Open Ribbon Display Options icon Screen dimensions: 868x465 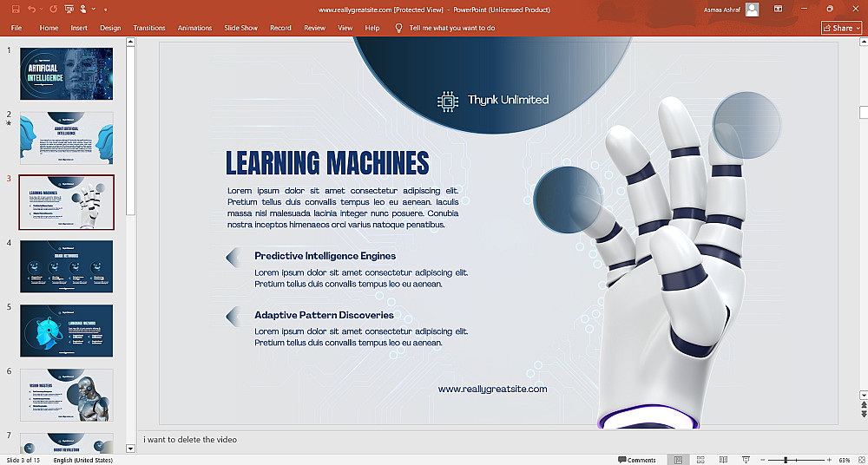click(778, 9)
